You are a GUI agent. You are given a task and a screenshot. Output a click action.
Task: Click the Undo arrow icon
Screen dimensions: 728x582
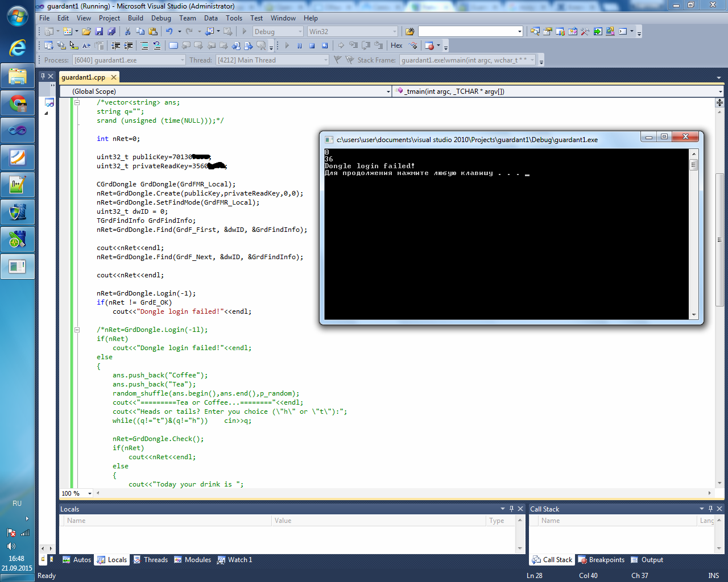pyautogui.click(x=169, y=32)
